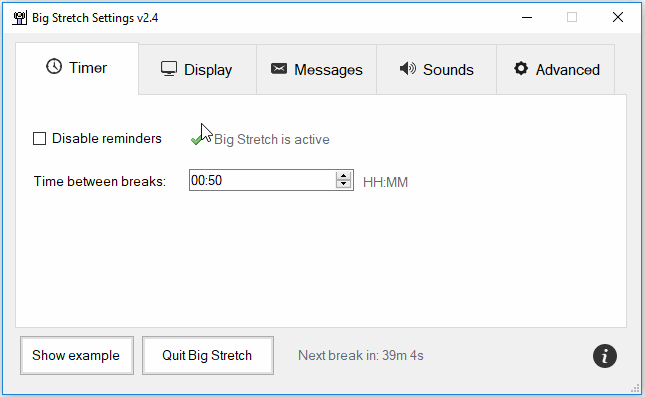Screen dimensions: 645x397
Task: Open the info icon at bottom right
Action: coord(605,356)
